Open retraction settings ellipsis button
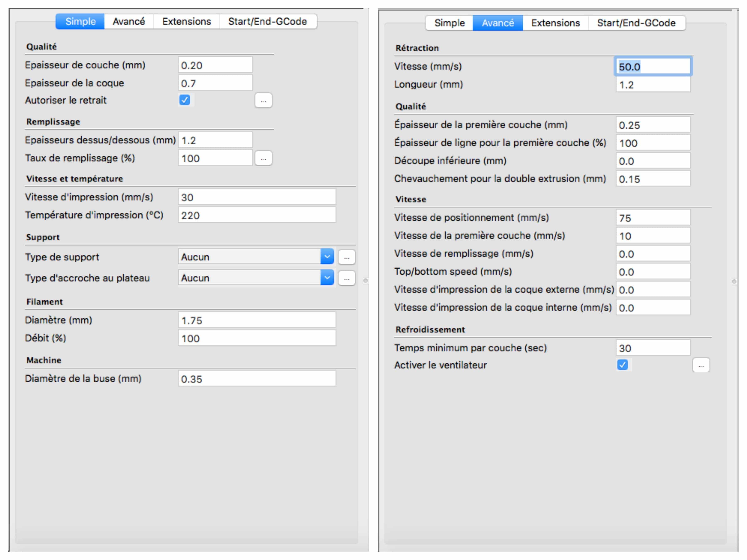Screen dimensions: 747x560 [x=263, y=101]
